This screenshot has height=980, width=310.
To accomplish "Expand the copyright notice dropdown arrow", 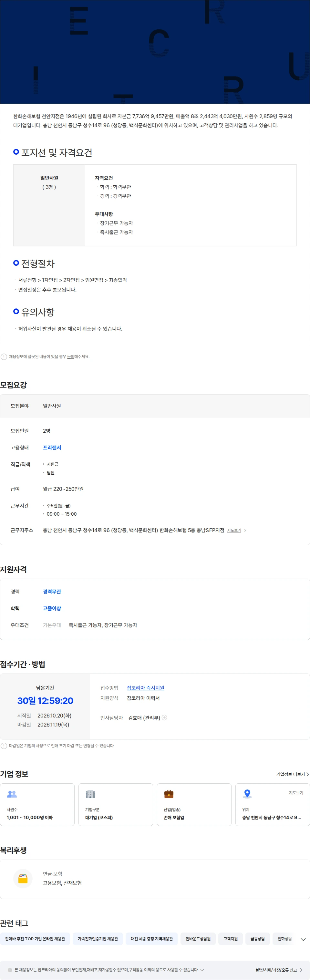I will click(x=202, y=970).
